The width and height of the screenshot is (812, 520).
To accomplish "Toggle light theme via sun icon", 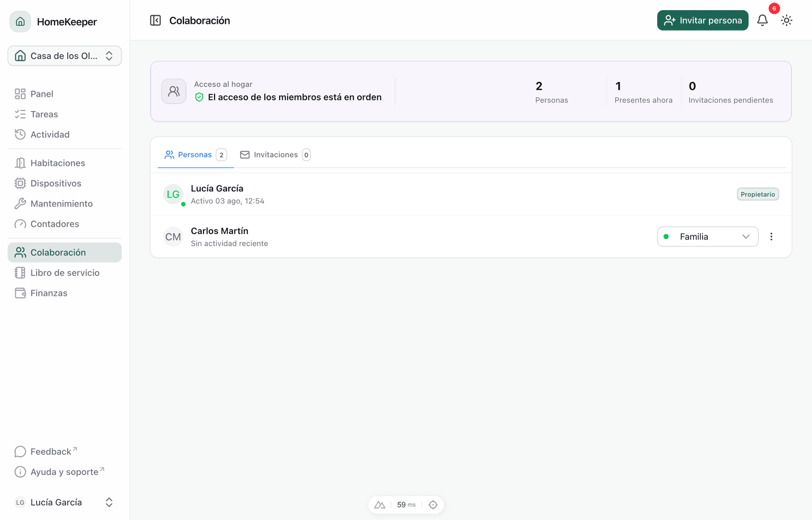I will point(787,21).
